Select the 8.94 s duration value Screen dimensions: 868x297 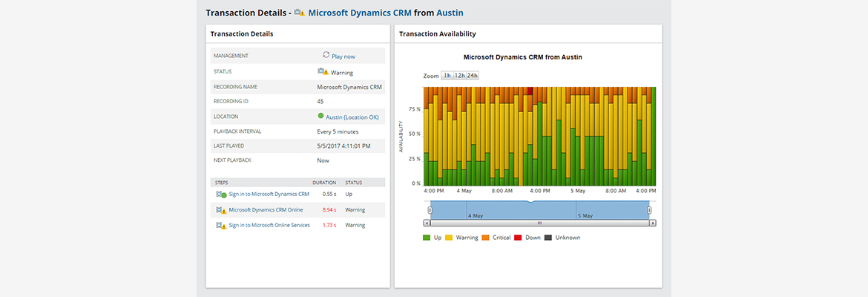[x=329, y=210]
